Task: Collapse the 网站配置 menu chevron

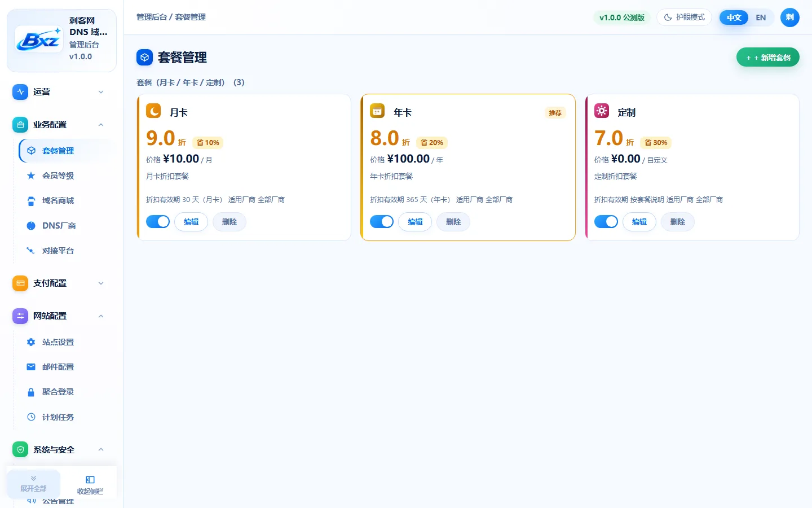Action: (x=101, y=316)
